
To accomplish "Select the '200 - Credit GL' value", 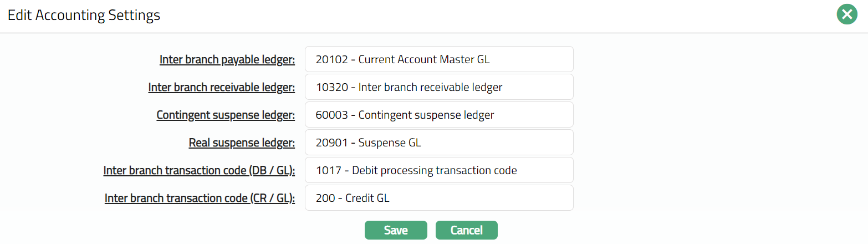I will pos(353,198).
